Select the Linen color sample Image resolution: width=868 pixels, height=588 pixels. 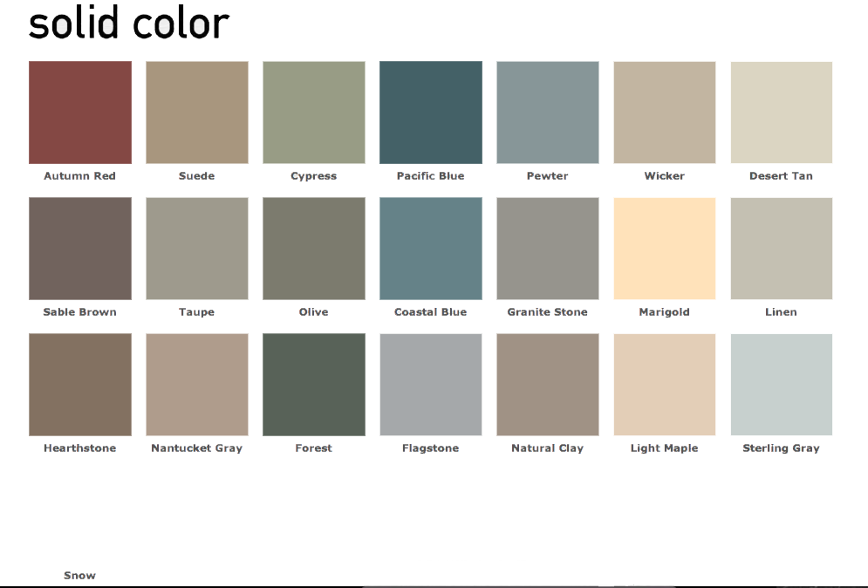782,248
